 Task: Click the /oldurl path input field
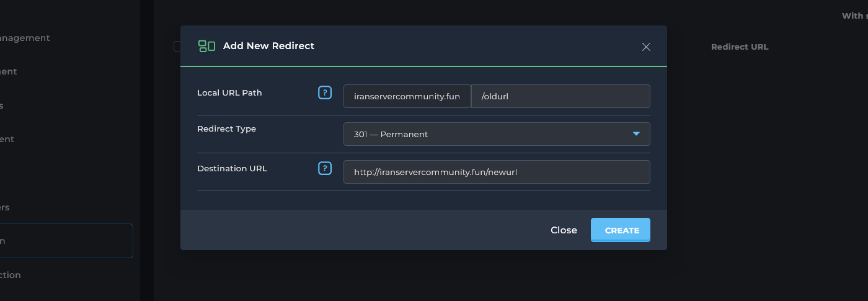560,96
